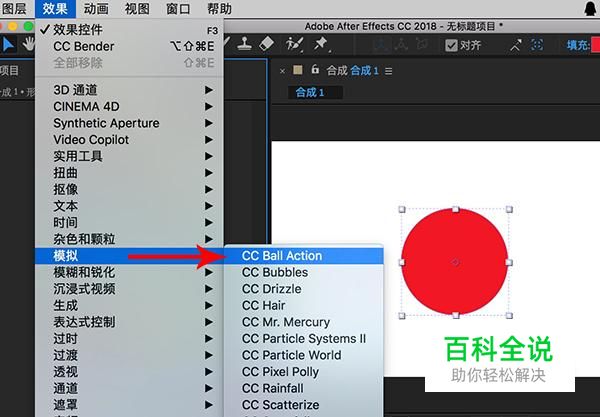Click the dashed-box snap-to-features icon

coord(537,45)
